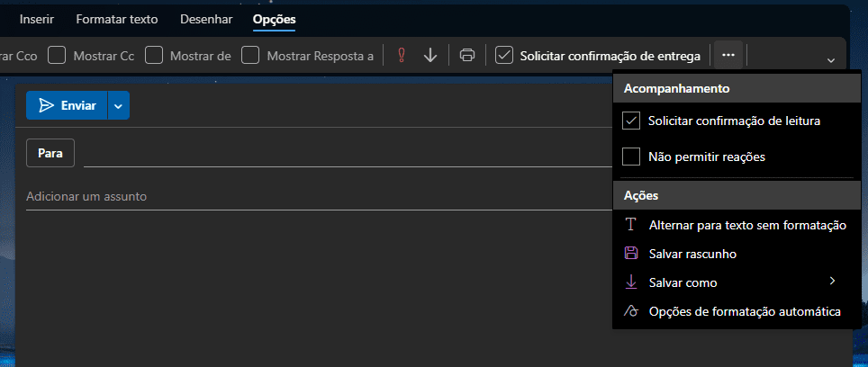Expand the Salvar como submenu arrow
This screenshot has width=868, height=367.
coord(833,282)
